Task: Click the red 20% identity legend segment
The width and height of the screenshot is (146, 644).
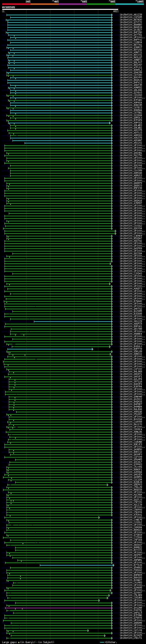Action: (16, 4)
